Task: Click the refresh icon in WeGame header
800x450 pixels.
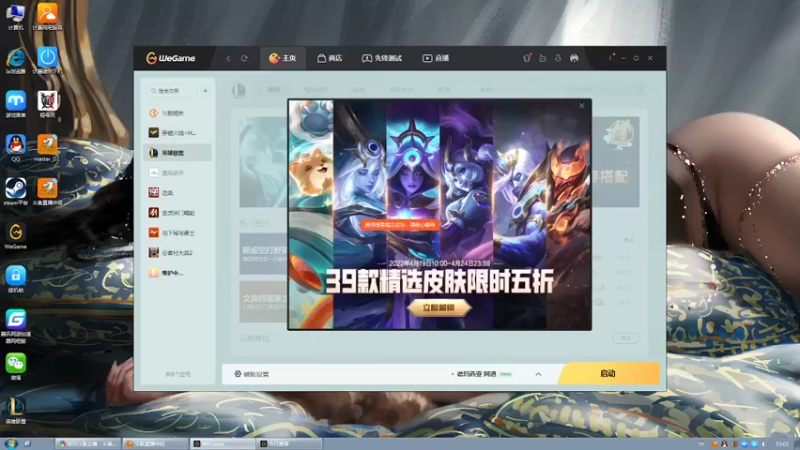Action: (244, 58)
